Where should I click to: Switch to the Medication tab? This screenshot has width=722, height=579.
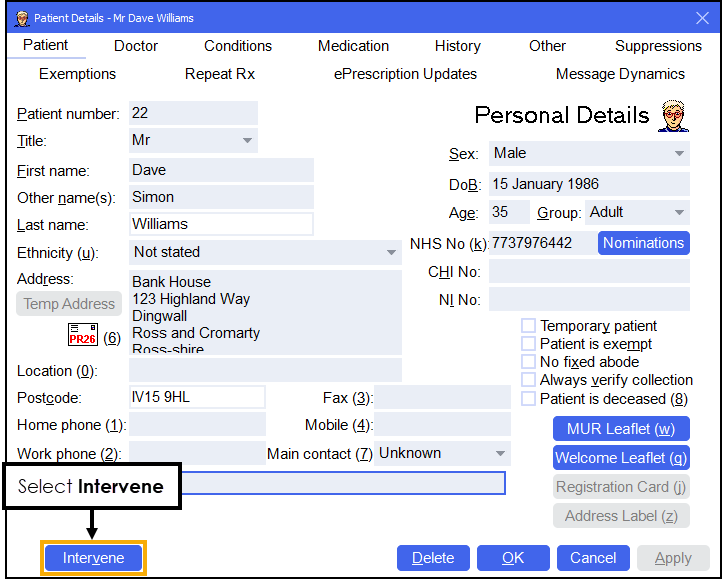point(353,46)
